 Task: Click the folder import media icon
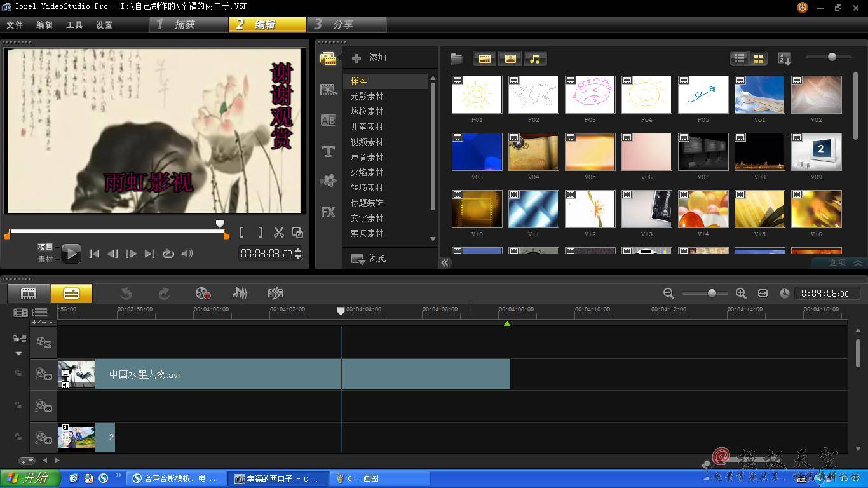[x=457, y=58]
